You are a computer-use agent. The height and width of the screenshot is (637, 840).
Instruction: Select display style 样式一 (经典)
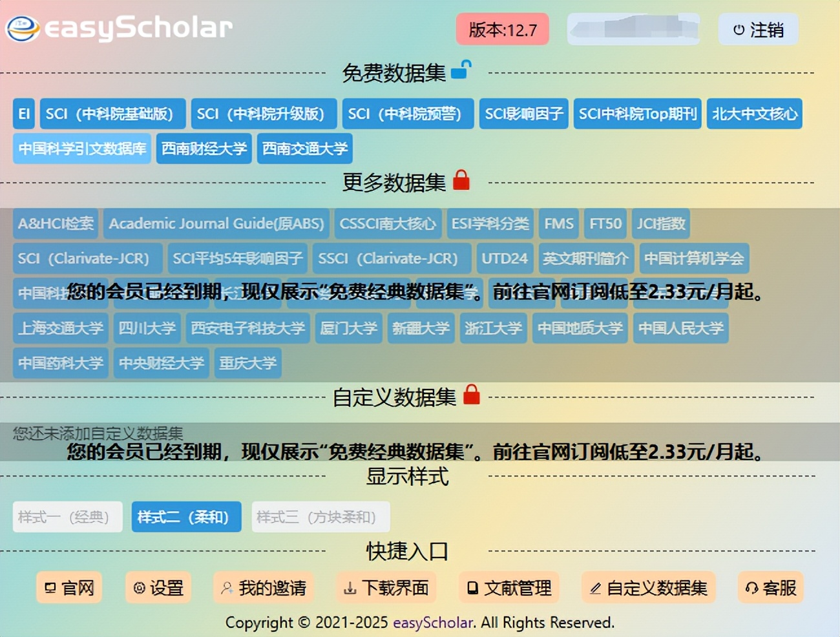(67, 517)
